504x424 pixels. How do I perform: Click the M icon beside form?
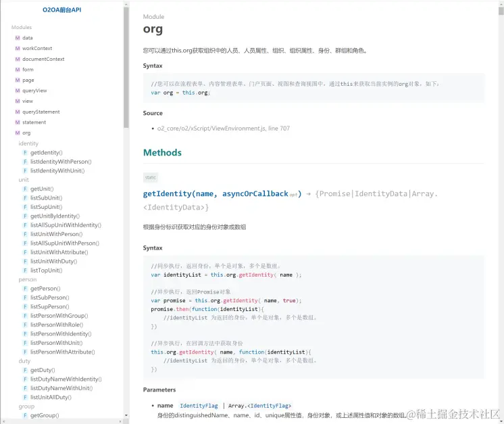tap(18, 70)
